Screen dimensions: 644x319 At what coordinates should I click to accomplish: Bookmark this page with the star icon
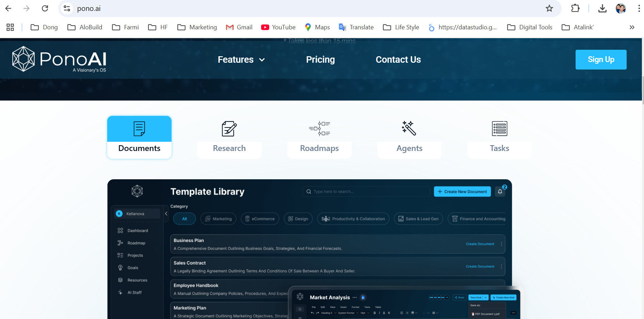(549, 9)
